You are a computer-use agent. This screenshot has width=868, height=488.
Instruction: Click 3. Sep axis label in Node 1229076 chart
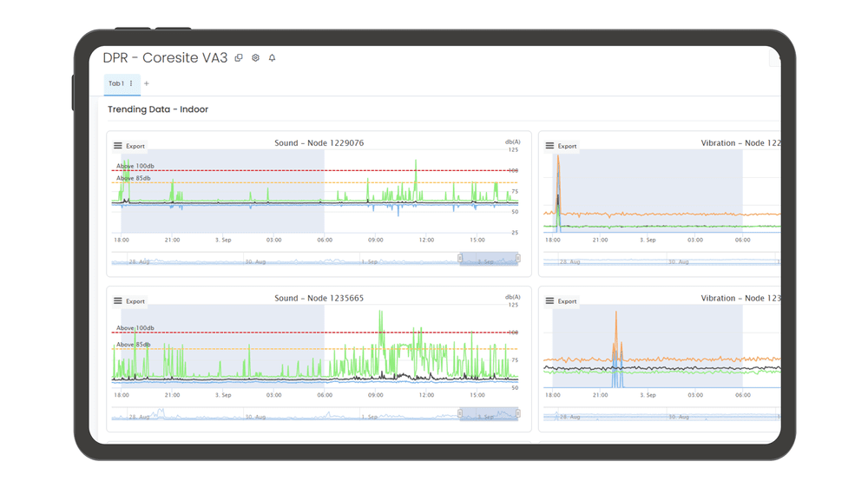click(x=223, y=240)
